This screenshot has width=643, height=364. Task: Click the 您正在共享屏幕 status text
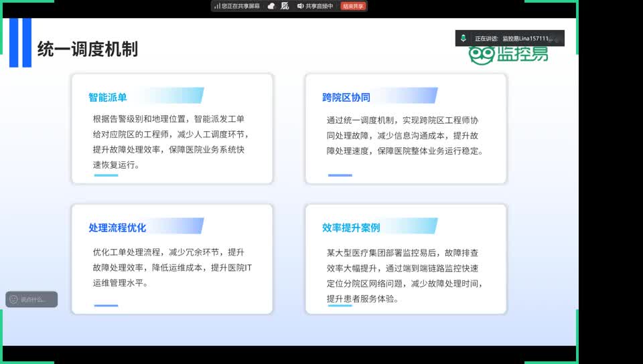pyautogui.click(x=240, y=6)
